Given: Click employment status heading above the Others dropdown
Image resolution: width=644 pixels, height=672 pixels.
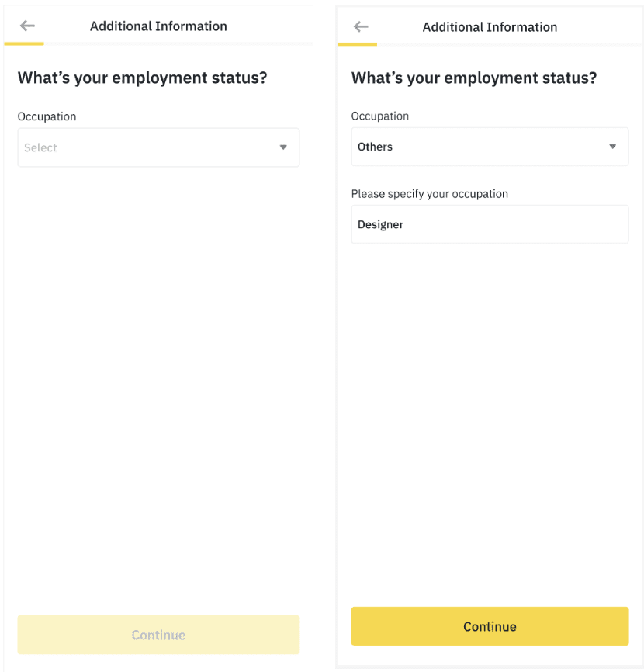Looking at the screenshot, I should (x=474, y=78).
